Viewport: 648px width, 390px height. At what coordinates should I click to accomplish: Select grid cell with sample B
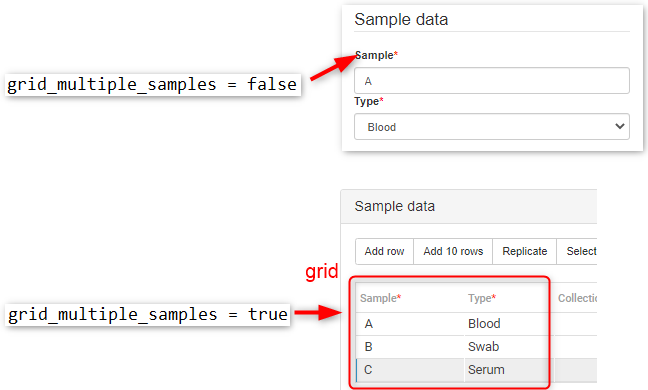coord(410,347)
